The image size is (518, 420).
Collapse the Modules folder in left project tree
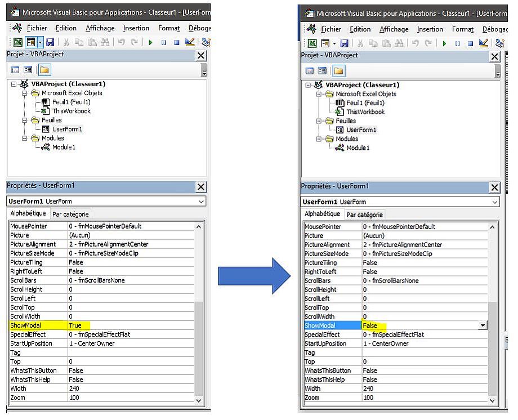click(x=25, y=138)
